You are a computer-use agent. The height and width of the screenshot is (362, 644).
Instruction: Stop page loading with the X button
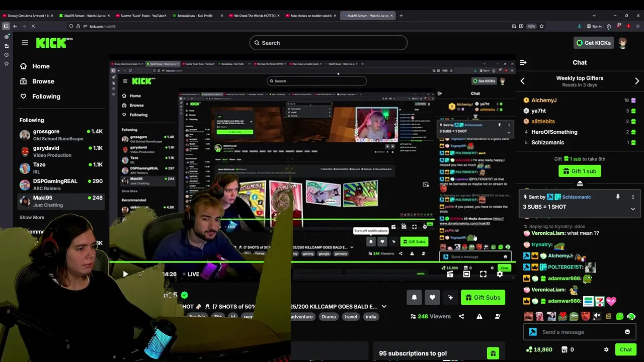pyautogui.click(x=33, y=26)
